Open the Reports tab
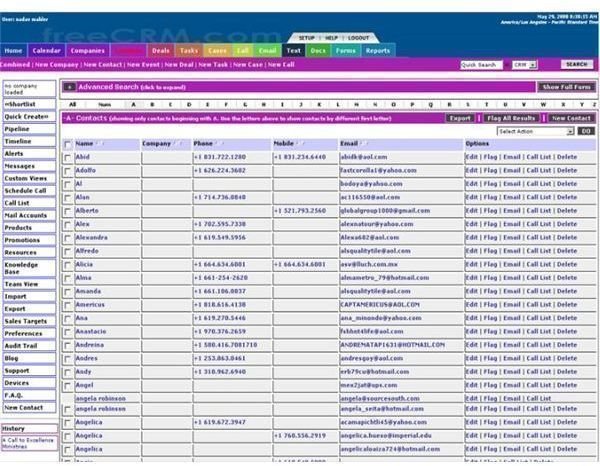 [378, 51]
